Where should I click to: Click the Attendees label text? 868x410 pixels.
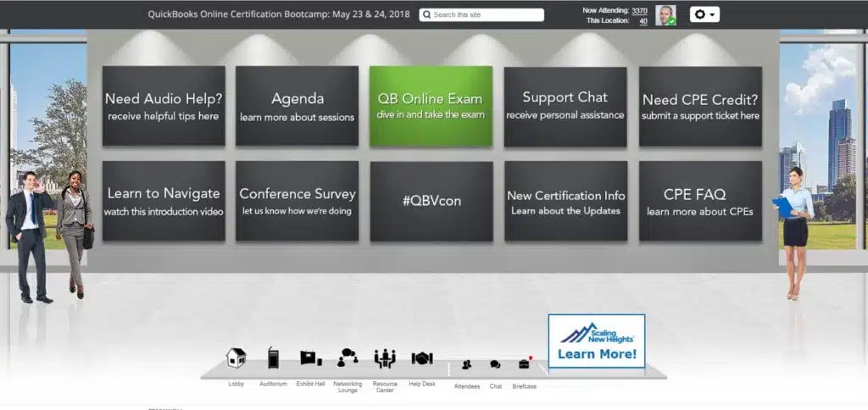(x=467, y=387)
